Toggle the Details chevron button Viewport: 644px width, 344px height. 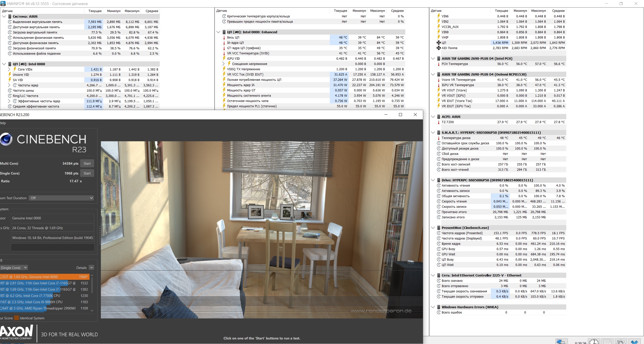point(92,268)
